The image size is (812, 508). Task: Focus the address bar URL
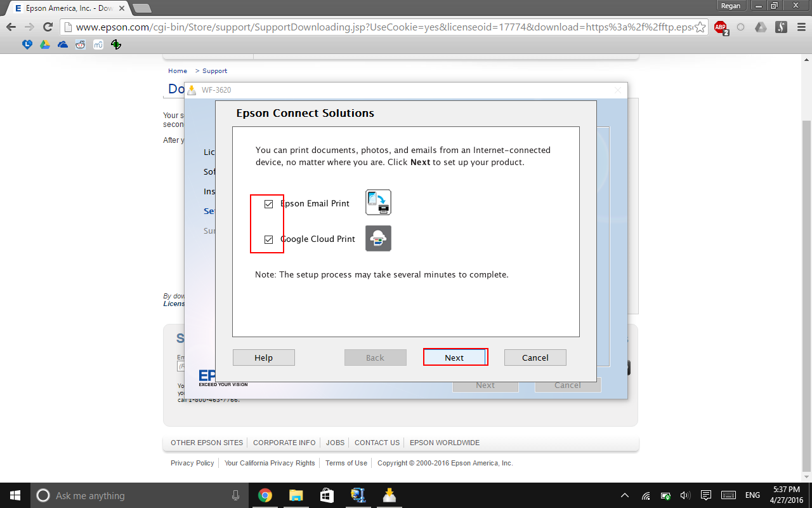(383, 27)
